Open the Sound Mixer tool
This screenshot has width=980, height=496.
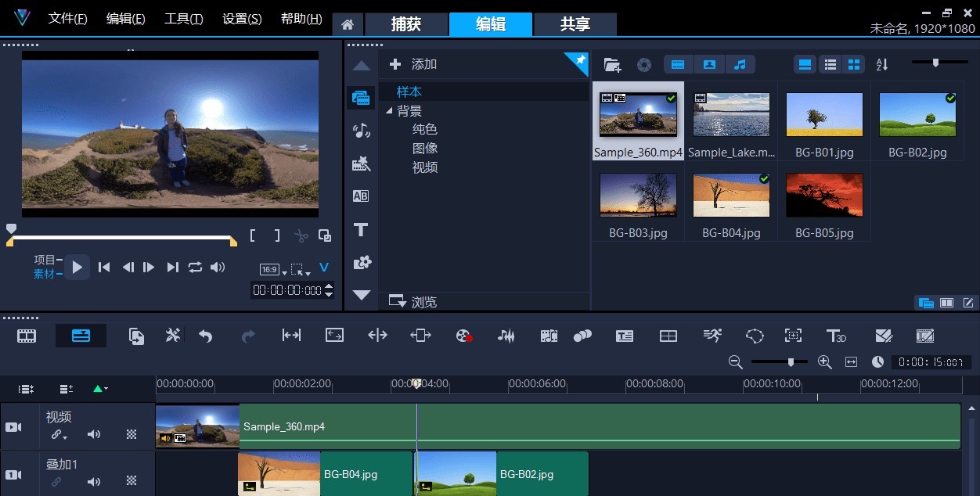click(x=506, y=336)
